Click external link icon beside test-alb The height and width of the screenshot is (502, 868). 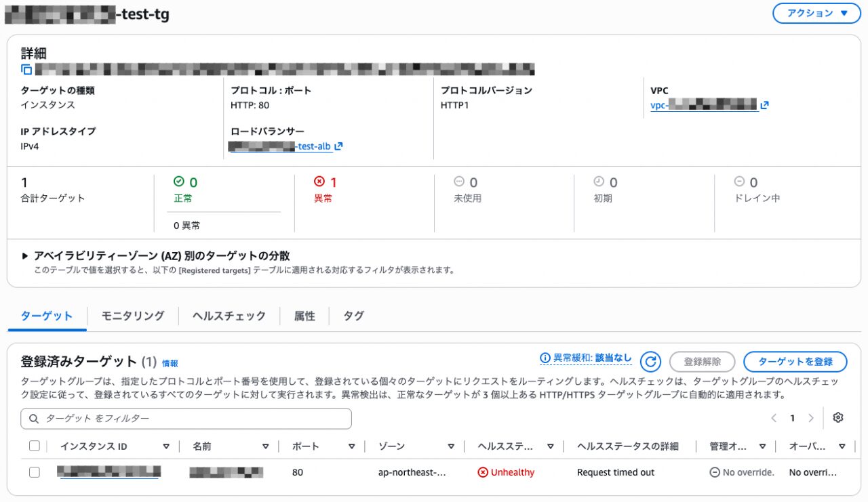pos(339,146)
